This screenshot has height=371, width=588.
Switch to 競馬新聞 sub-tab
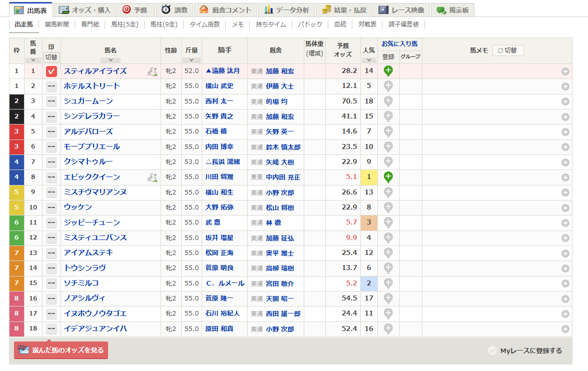point(57,24)
